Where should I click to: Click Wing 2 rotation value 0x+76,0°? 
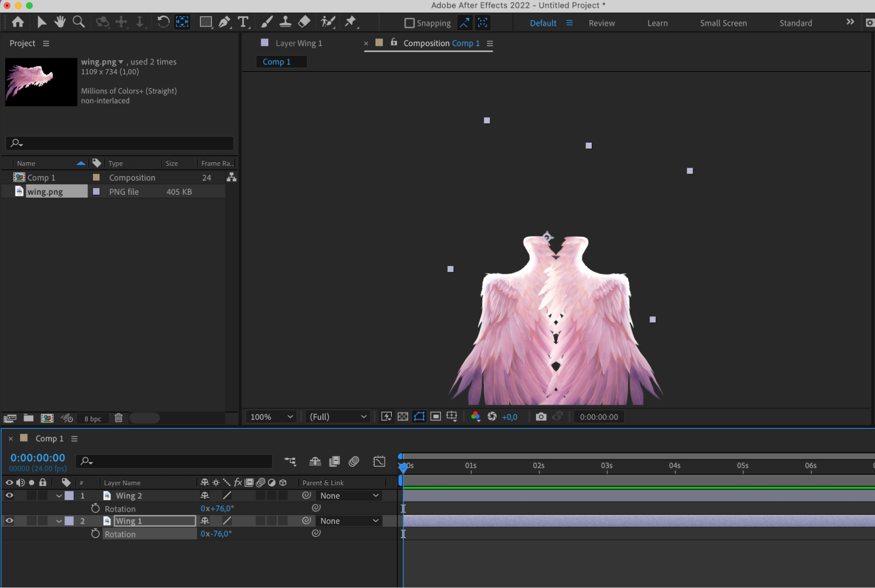[217, 508]
